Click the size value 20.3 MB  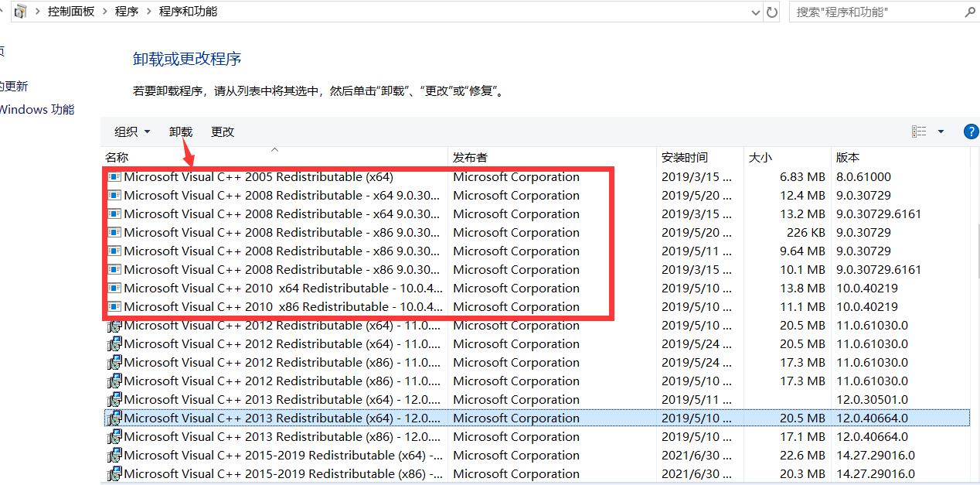(802, 474)
